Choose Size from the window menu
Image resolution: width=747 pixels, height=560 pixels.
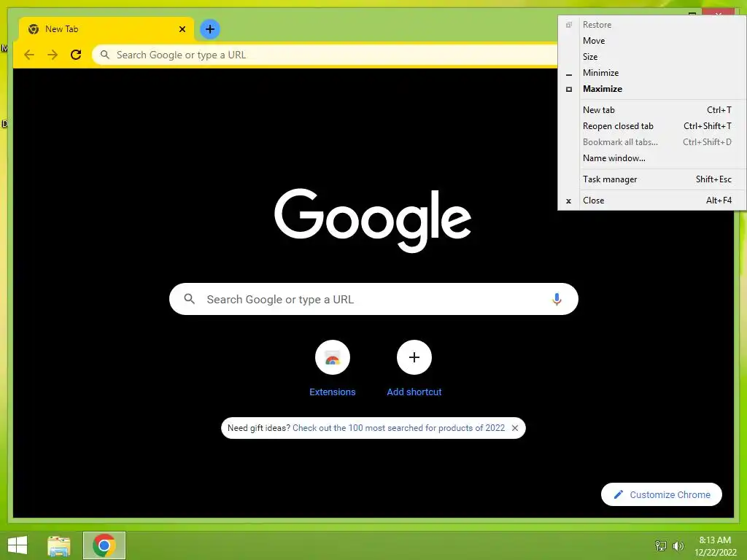pos(652,57)
